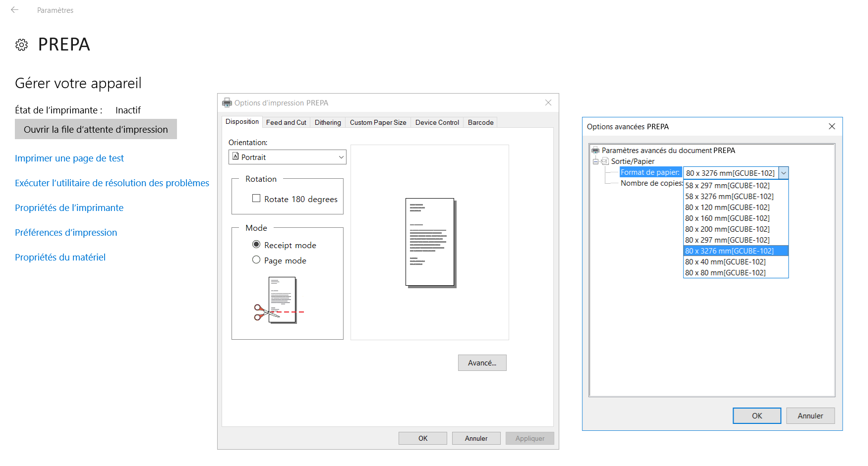868x466 pixels.
Task: Click Imprimer une page de test link
Action: (x=69, y=158)
